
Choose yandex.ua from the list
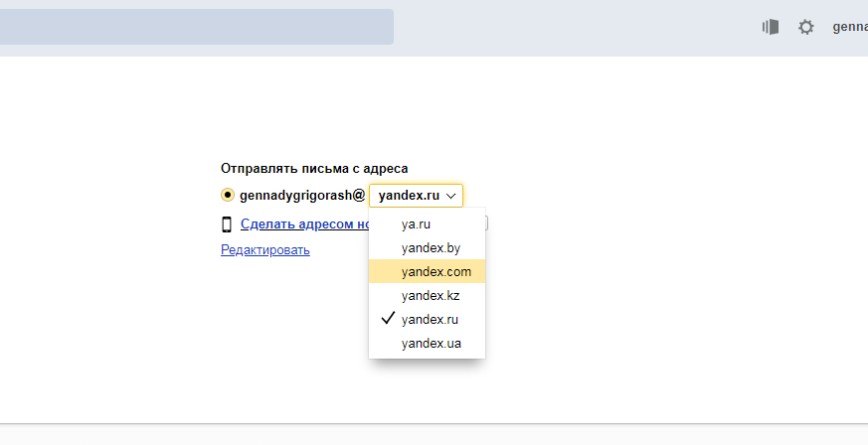pyautogui.click(x=431, y=344)
